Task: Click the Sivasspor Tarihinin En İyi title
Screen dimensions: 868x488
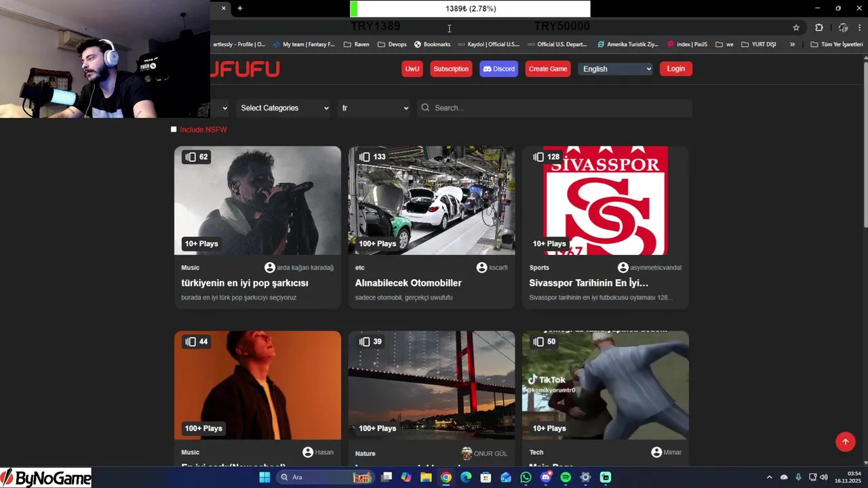Action: point(589,283)
